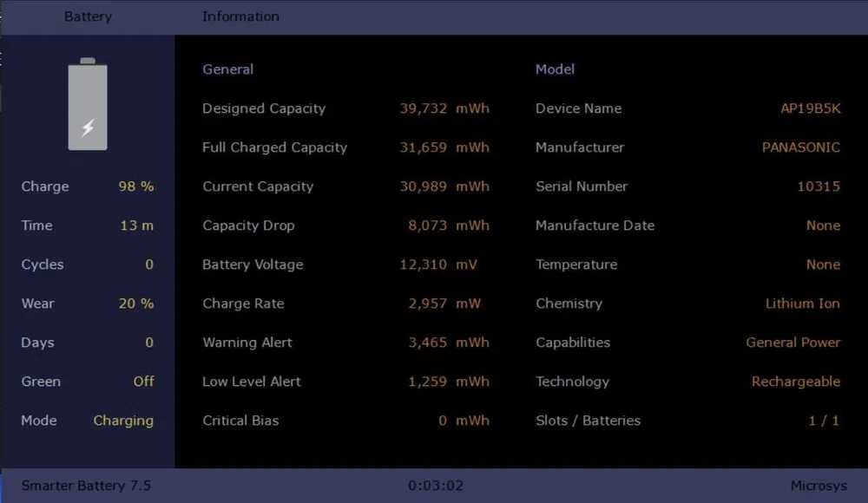Toggle the Green mode Off value
This screenshot has width=868, height=503.
point(143,382)
